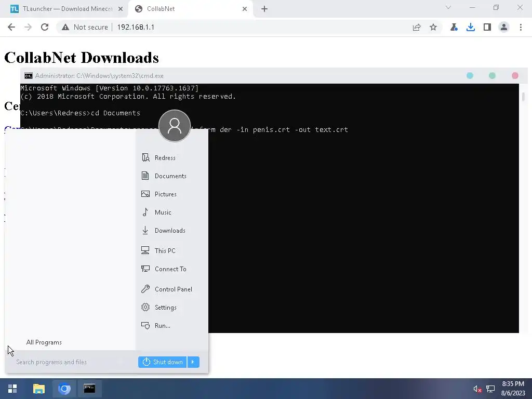The width and height of the screenshot is (532, 399).
Task: Click the Not secure warning indicator
Action: click(85, 27)
